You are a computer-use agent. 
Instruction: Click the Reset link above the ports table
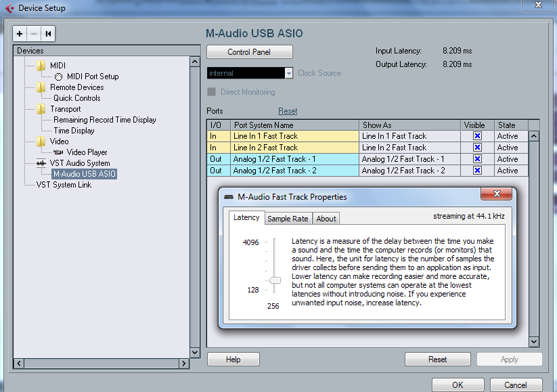click(x=288, y=111)
